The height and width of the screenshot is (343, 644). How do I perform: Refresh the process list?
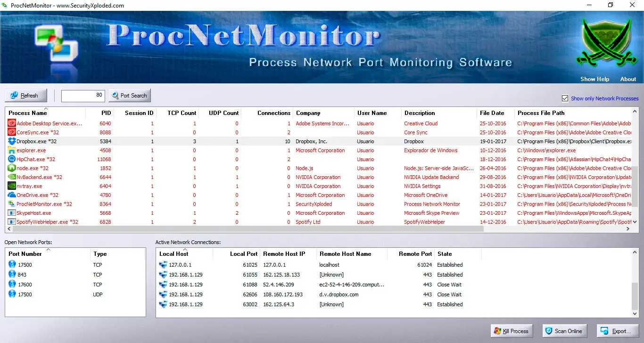(x=26, y=96)
